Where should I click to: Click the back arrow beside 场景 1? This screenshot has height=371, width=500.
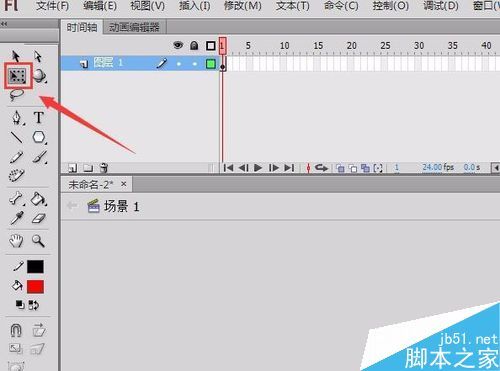[x=72, y=206]
